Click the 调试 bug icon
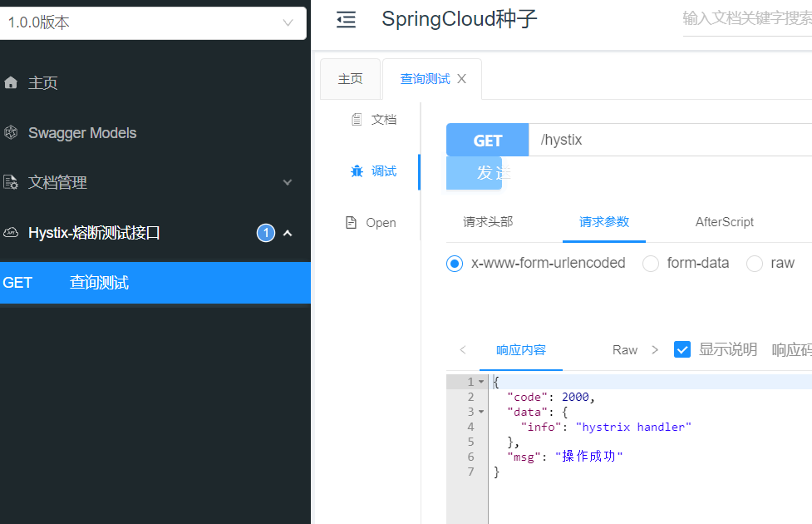This screenshot has width=812, height=524. click(x=357, y=171)
